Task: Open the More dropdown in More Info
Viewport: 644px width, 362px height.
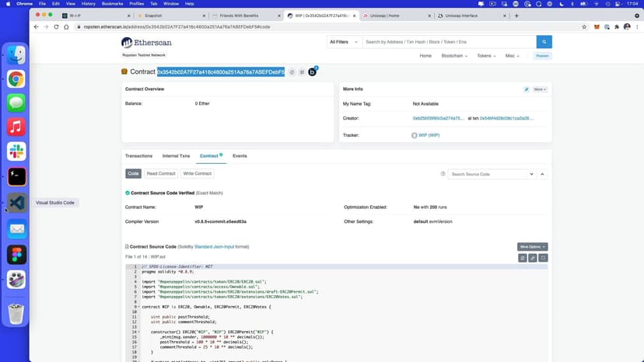Action: click(540, 89)
